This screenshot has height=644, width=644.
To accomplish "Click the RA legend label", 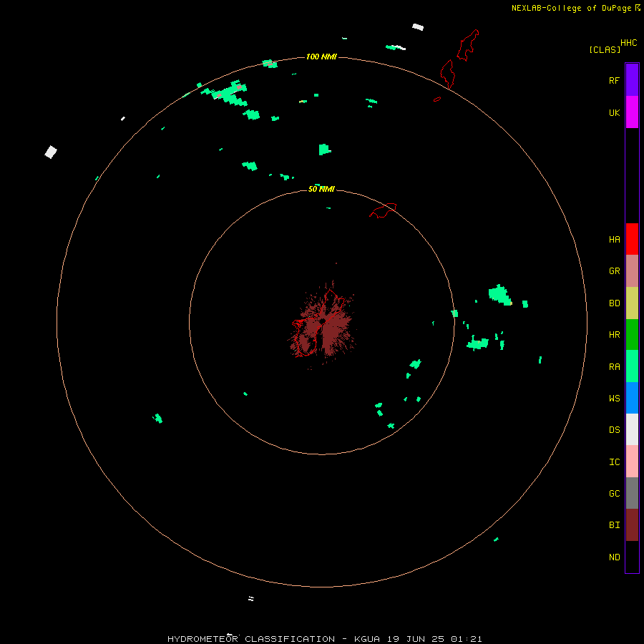I will (614, 367).
